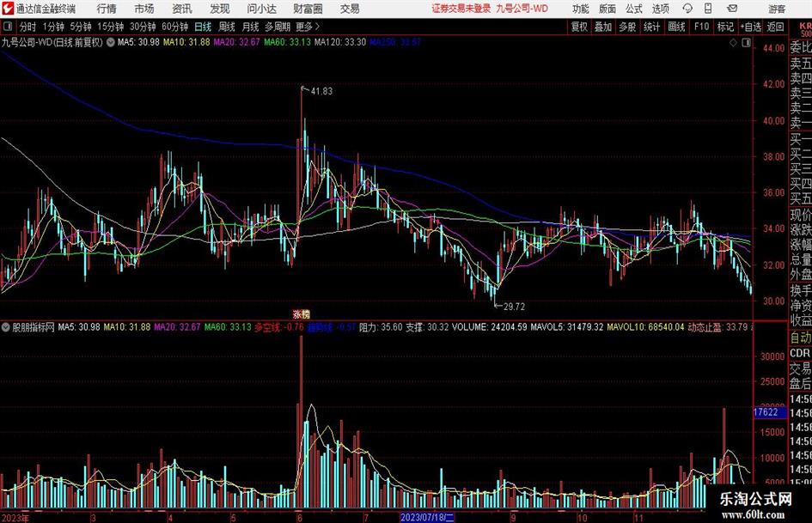Switch to 月线 monthly tab
This screenshot has width=812, height=523.
(x=250, y=27)
